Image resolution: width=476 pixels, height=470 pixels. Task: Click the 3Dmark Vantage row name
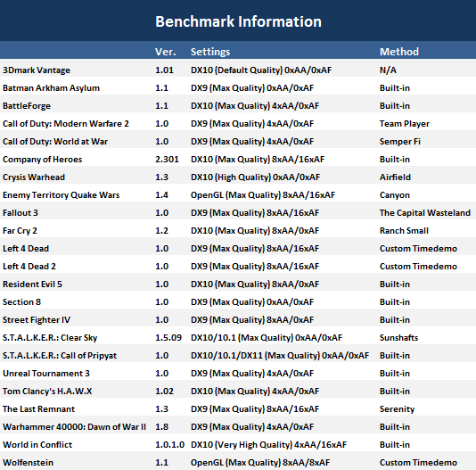37,70
